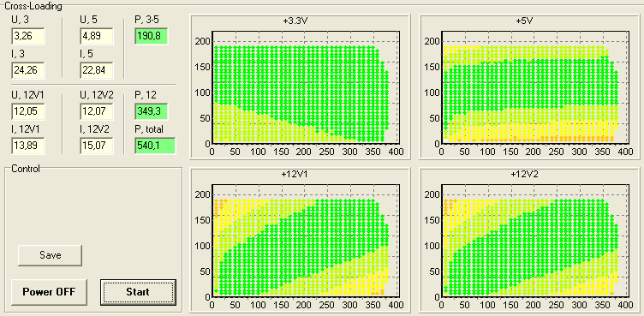This screenshot has width=644, height=316.
Task: Click the Start button
Action: pos(138,292)
